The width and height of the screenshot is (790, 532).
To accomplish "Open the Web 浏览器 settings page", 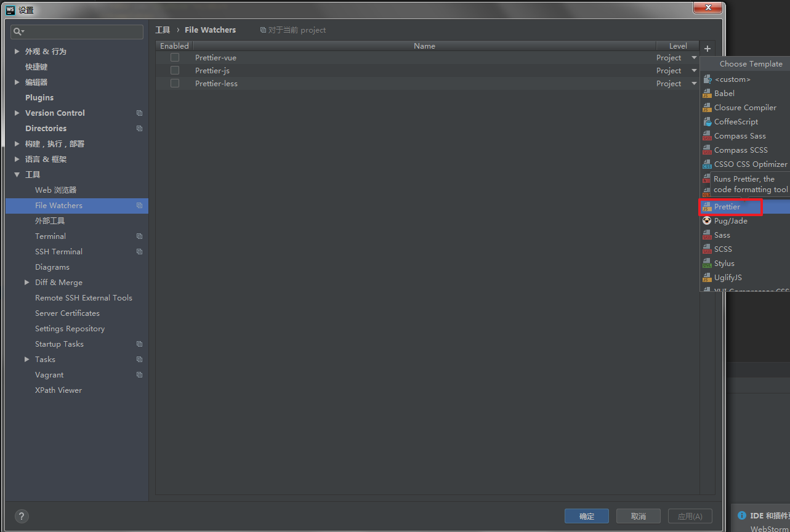I will pos(56,190).
